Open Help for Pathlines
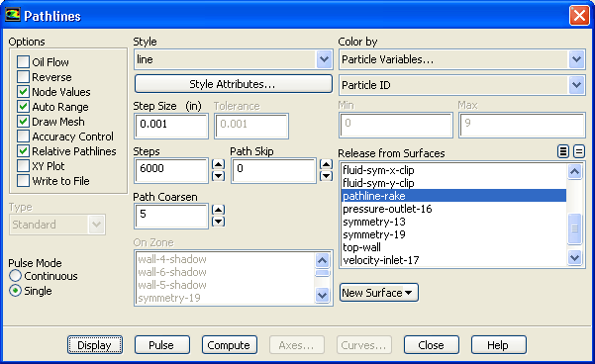This screenshot has width=595, height=364. tap(499, 345)
